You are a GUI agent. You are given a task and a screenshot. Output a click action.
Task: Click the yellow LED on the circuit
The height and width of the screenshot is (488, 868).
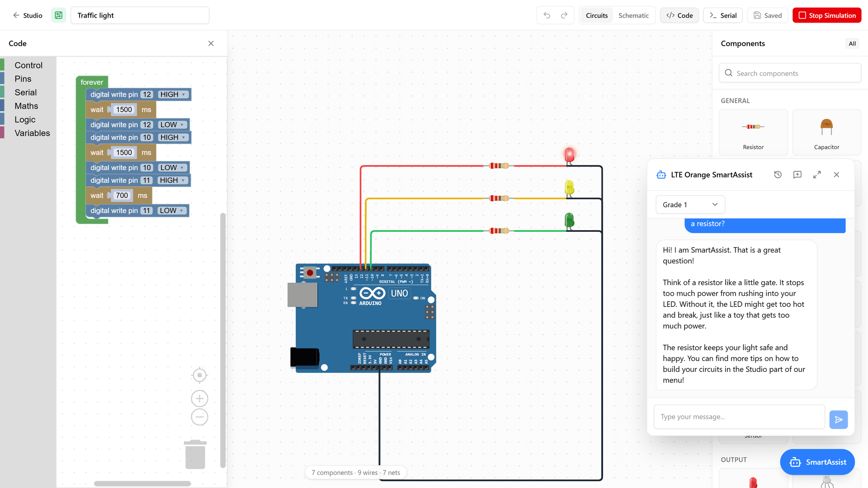tap(570, 188)
